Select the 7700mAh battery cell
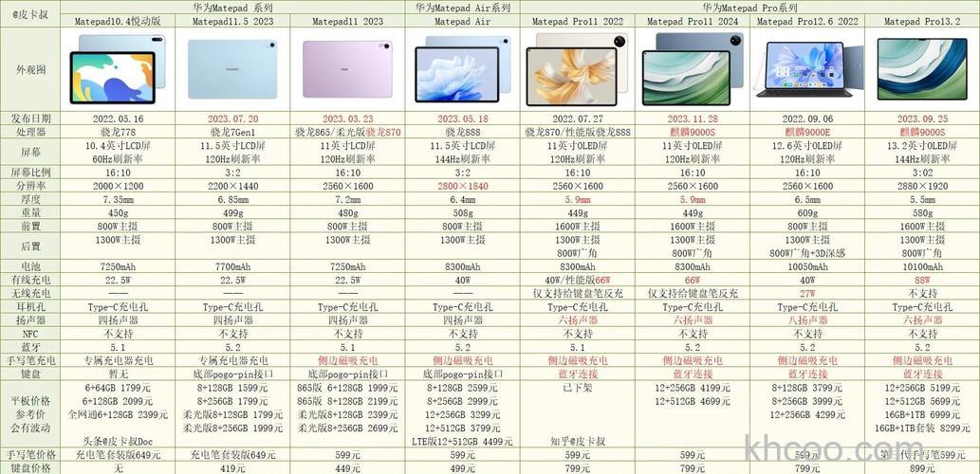 point(232,267)
